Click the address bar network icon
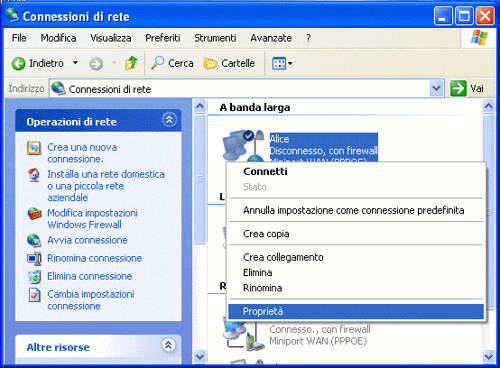500x368 pixels. click(58, 89)
